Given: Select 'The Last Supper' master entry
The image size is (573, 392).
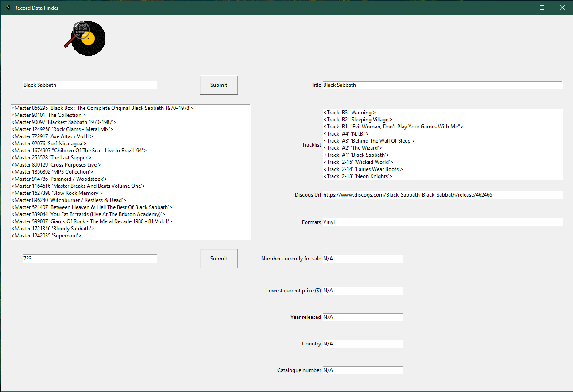Looking at the screenshot, I should (50, 157).
